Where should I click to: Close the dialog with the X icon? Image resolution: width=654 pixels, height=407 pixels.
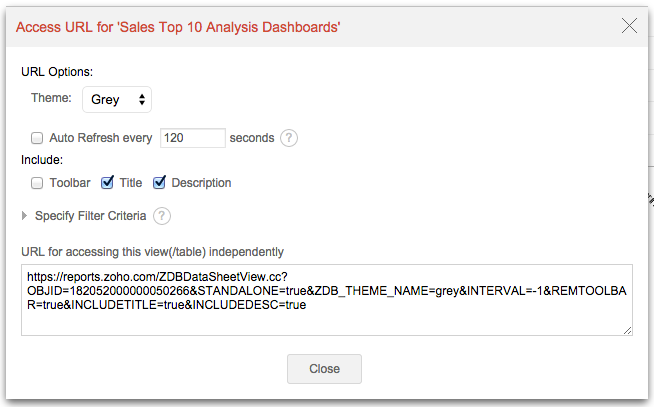click(629, 26)
